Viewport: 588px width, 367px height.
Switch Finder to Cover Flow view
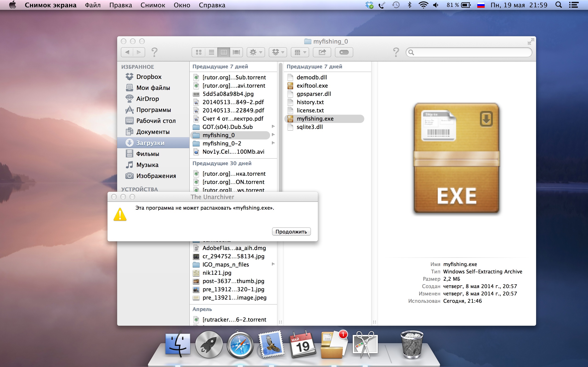(236, 52)
